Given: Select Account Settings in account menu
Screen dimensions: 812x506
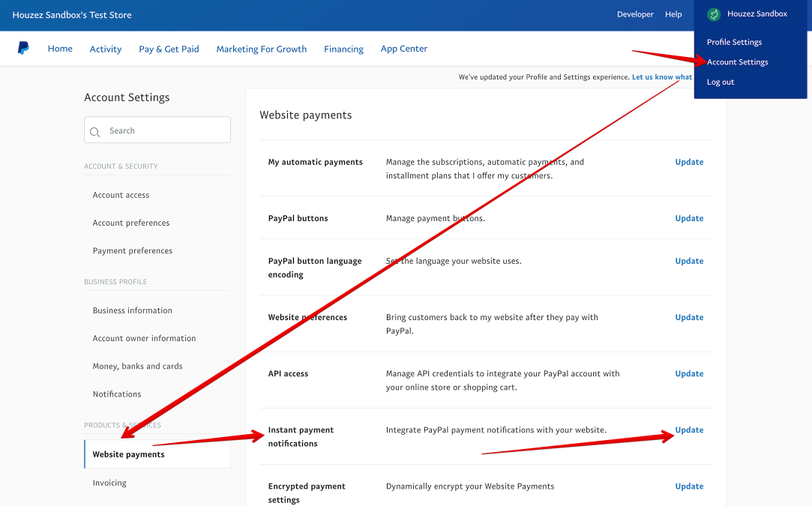Looking at the screenshot, I should tap(738, 61).
